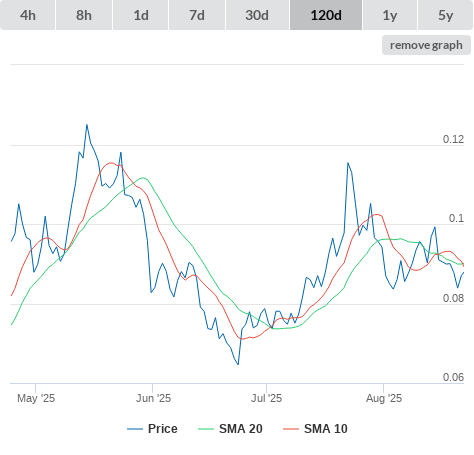Click the blue Price legend line marker
This screenshot has width=474, height=455.
point(135,429)
